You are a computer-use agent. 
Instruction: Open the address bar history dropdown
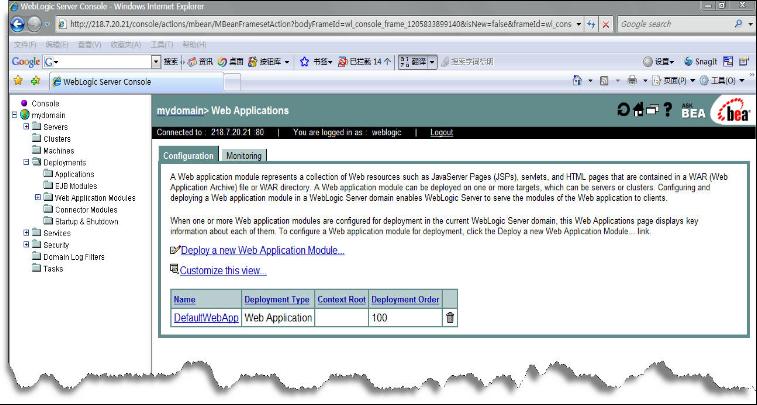point(578,24)
